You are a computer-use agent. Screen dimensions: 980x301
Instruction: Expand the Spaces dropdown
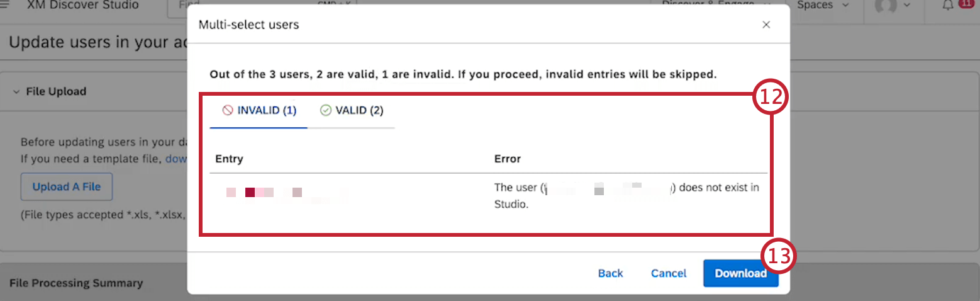[x=823, y=5]
